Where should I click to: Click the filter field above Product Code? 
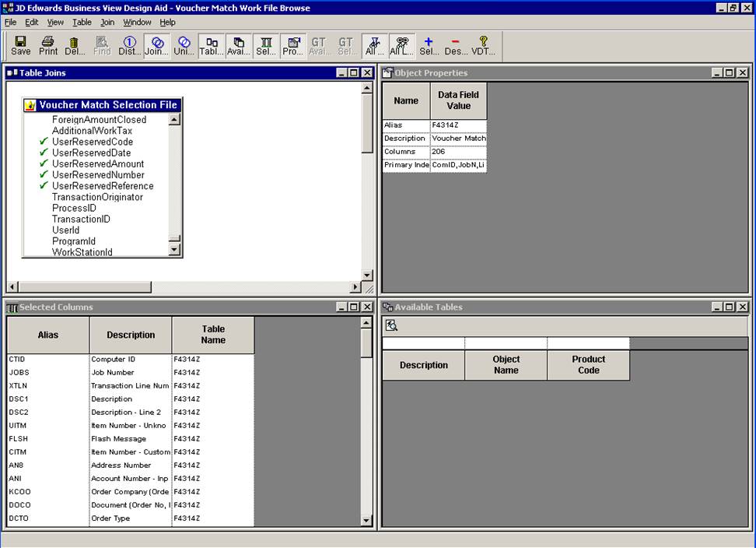coord(588,343)
